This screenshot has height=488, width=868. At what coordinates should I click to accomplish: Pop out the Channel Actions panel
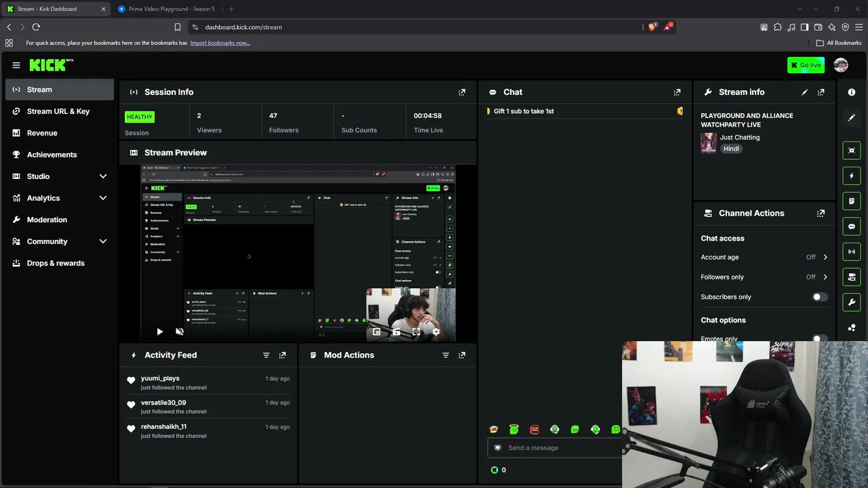[x=821, y=213]
